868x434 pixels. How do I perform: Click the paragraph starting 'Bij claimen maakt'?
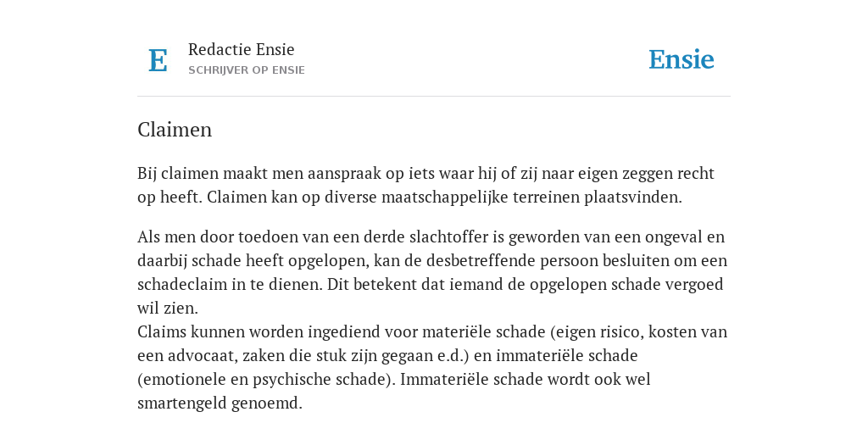tap(426, 185)
